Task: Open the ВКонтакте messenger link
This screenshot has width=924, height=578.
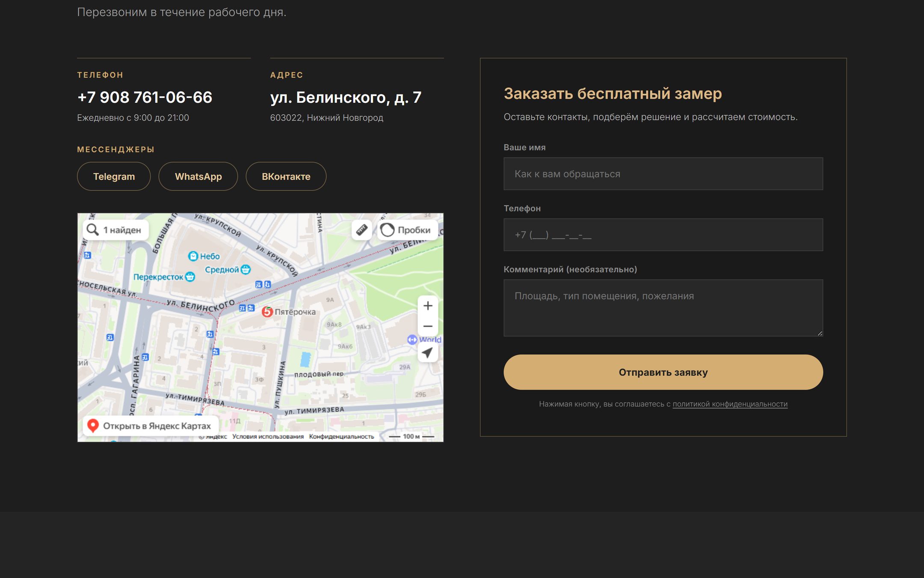Action: pyautogui.click(x=286, y=176)
